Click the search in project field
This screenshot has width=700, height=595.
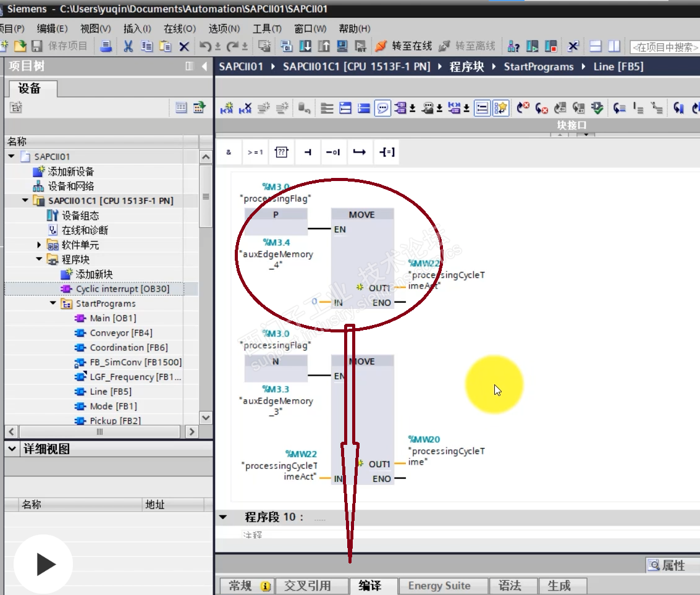click(x=664, y=47)
